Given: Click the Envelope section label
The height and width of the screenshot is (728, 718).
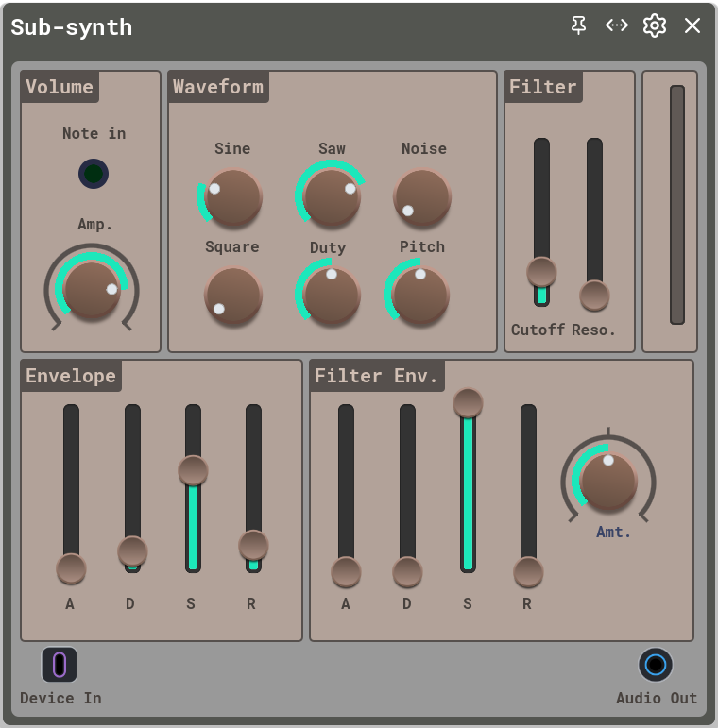Looking at the screenshot, I should [71, 376].
